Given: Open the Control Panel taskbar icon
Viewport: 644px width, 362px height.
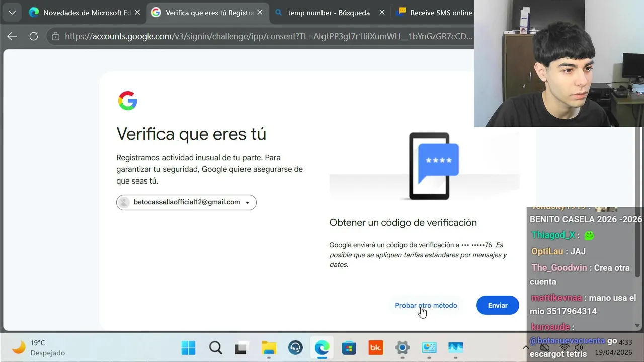Looking at the screenshot, I should [429, 348].
